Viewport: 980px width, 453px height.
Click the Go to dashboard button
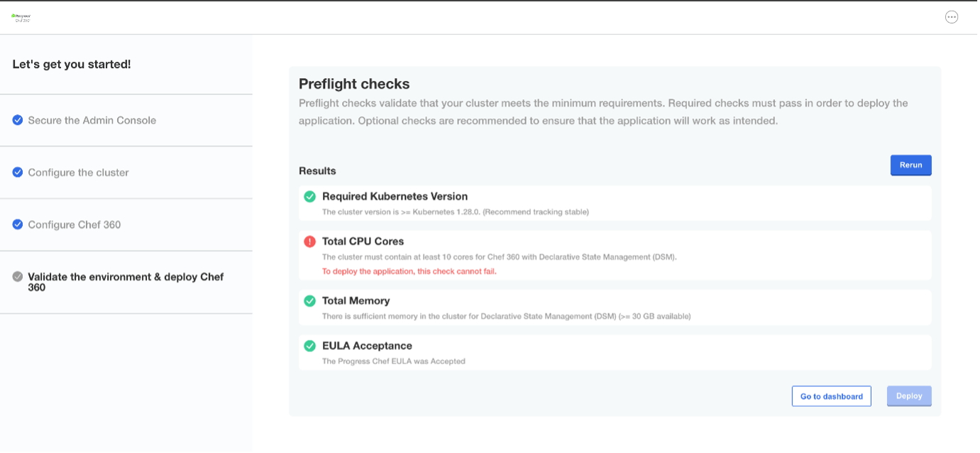click(832, 396)
